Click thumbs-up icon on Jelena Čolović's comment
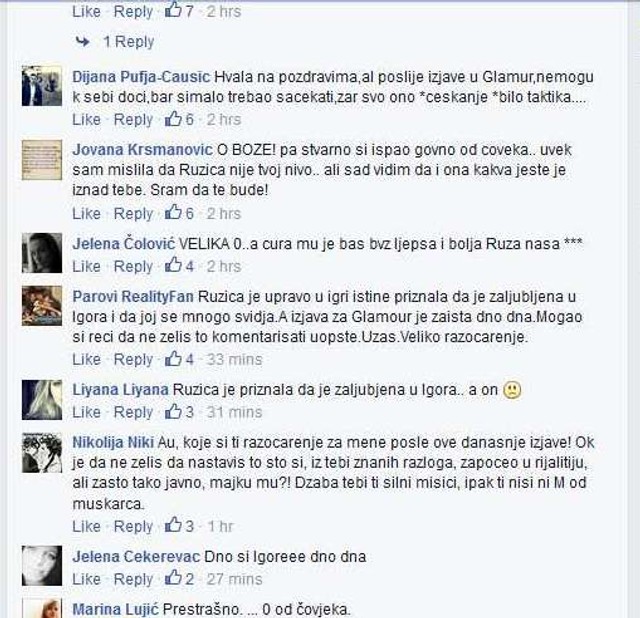Viewport: 640px width, 618px height. tap(173, 265)
